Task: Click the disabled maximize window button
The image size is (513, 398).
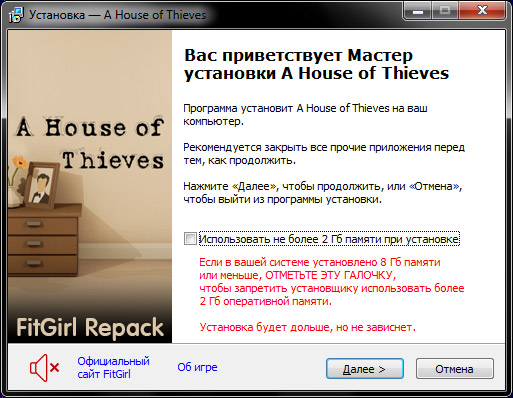Action: pos(445,11)
